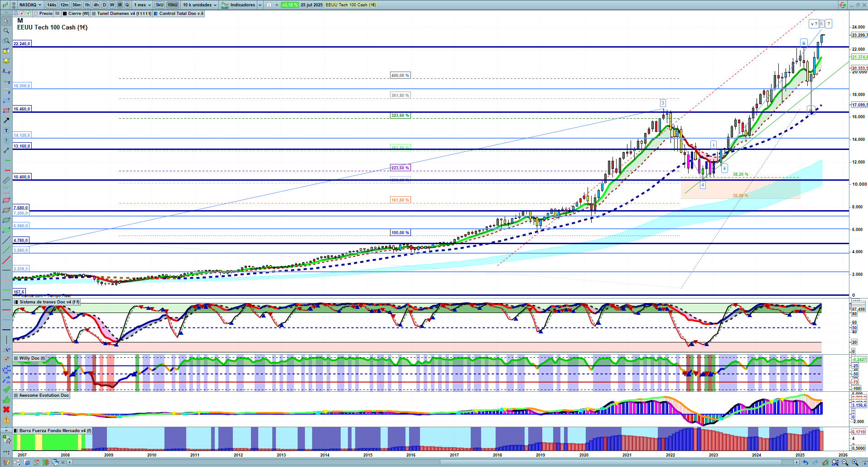The image size is (868, 467).
Task: Open the price list icon beside Precio
Action: click(x=58, y=14)
